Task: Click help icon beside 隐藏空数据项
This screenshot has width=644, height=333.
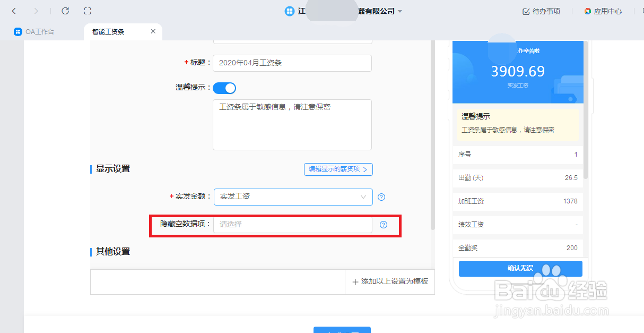Action: [x=384, y=225]
